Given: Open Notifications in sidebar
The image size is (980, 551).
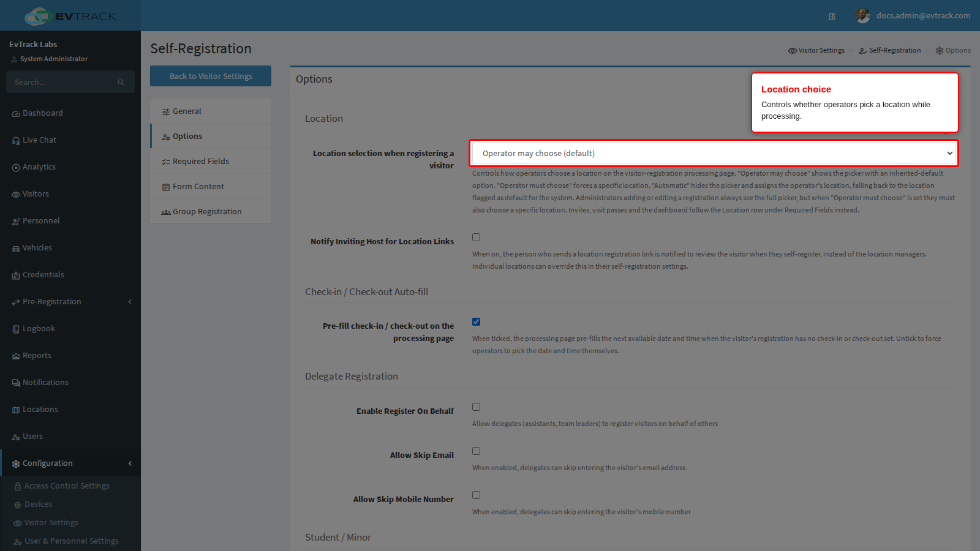Looking at the screenshot, I should pyautogui.click(x=70, y=383).
